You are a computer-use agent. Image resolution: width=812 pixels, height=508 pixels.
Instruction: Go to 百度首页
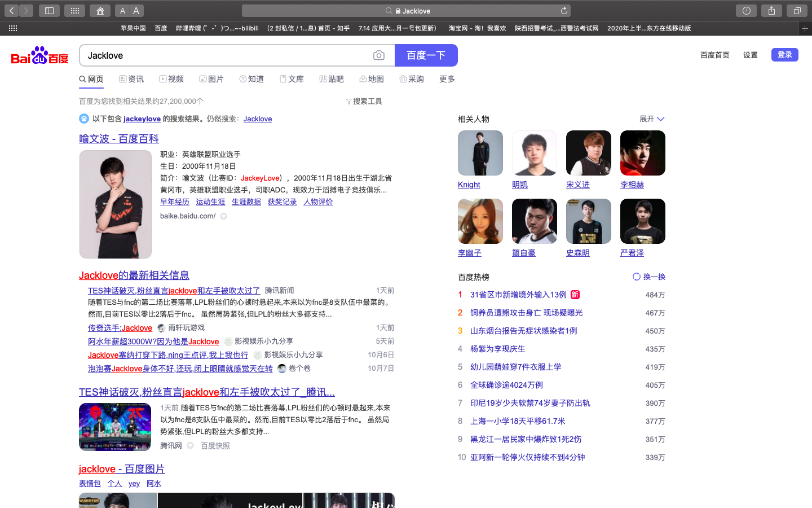tap(715, 55)
